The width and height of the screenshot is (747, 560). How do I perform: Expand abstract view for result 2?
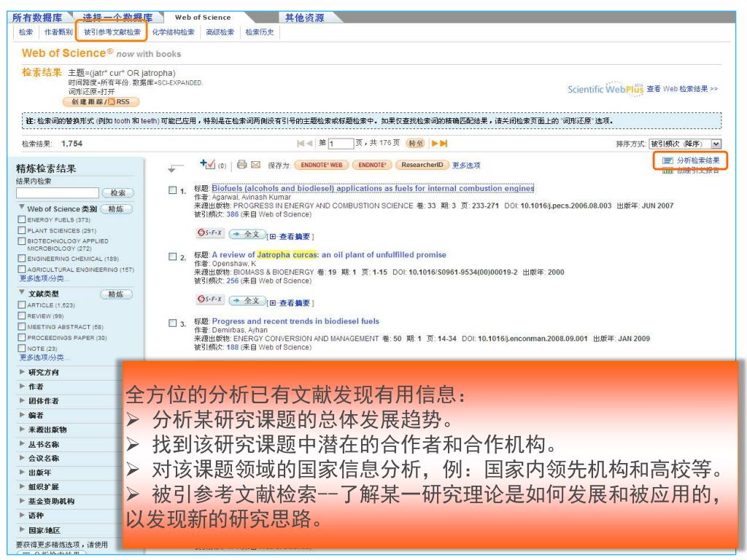291,303
